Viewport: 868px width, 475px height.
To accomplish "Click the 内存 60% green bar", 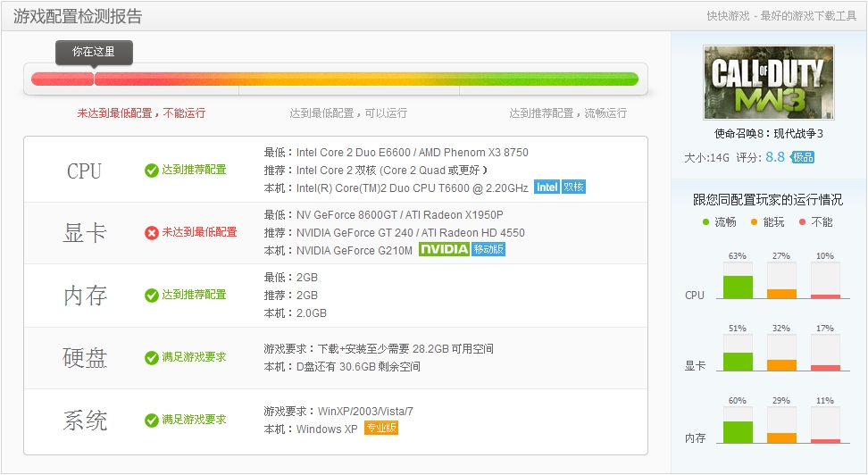I will point(738,432).
